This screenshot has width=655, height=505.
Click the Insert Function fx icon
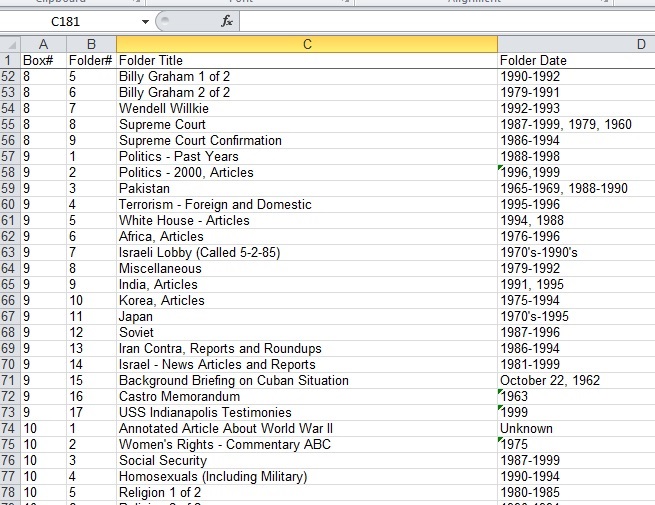click(227, 22)
